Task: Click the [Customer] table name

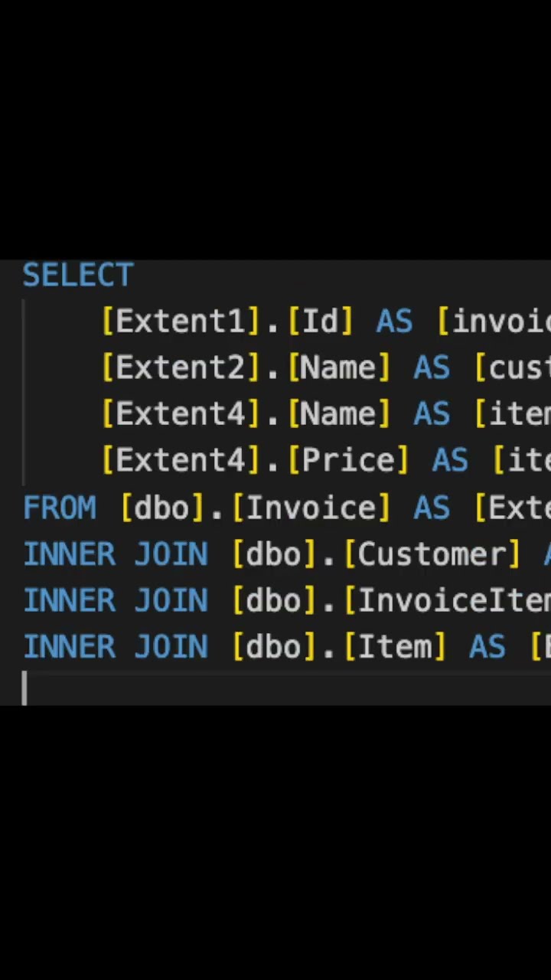Action: [x=432, y=554]
